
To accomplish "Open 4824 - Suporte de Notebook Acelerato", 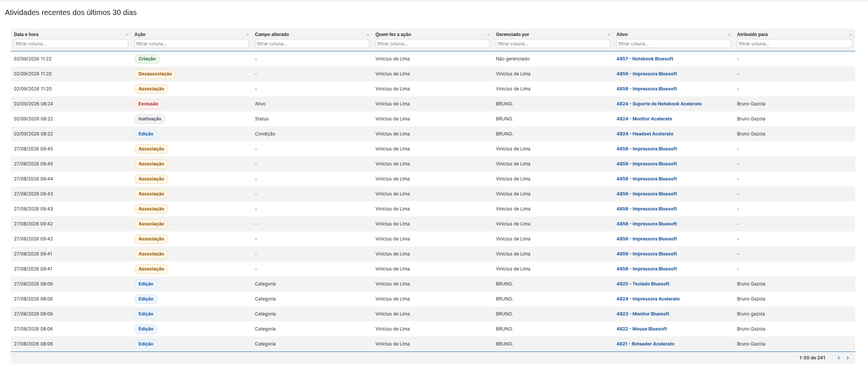I will coord(659,104).
